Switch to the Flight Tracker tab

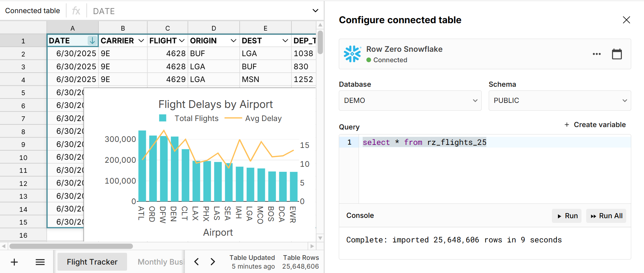(92, 262)
